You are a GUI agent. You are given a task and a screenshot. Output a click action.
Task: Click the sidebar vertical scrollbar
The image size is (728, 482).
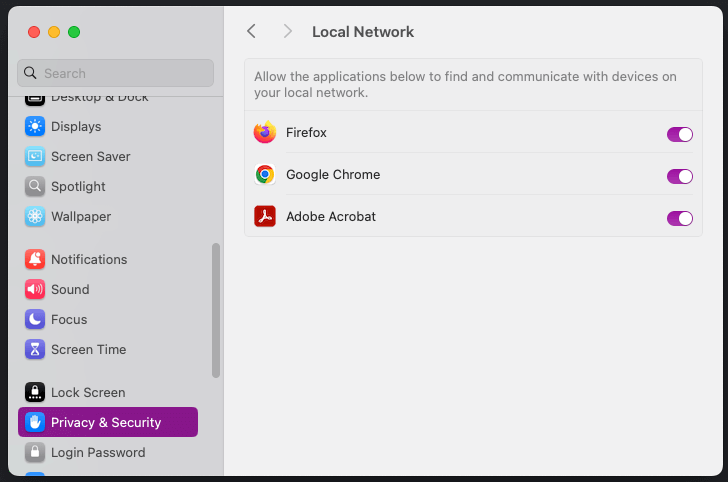[x=216, y=310]
